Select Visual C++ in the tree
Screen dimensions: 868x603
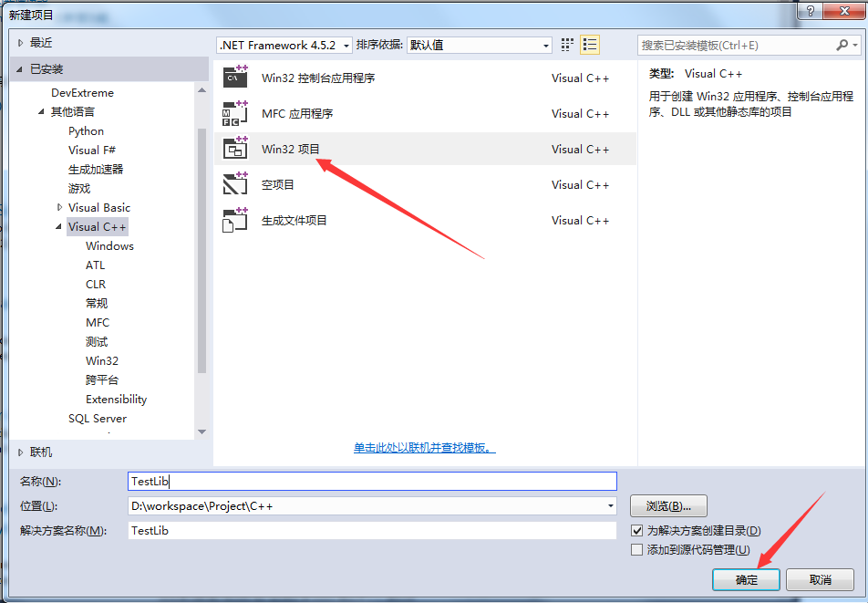point(97,227)
